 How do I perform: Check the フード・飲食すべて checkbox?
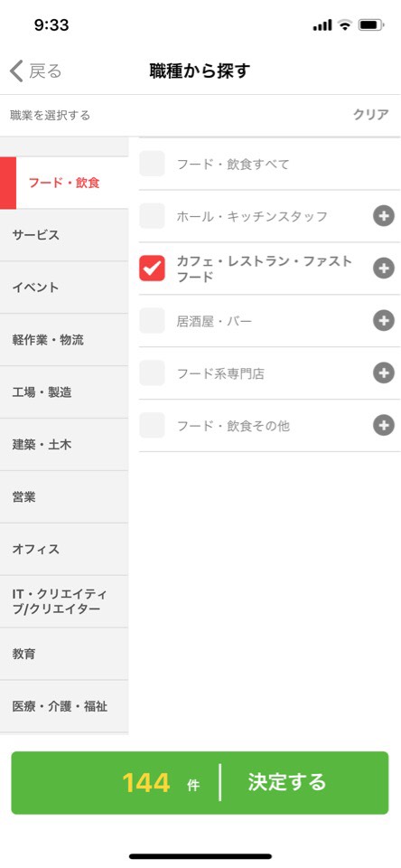tap(152, 164)
